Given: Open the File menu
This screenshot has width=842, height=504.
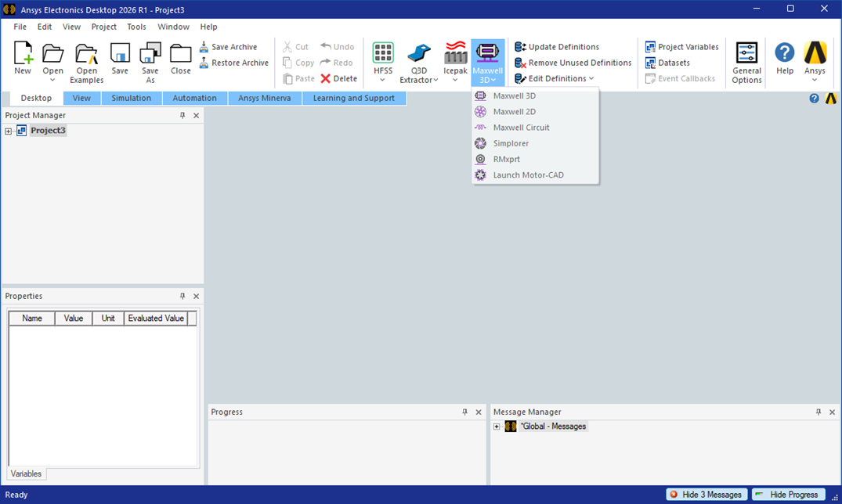Looking at the screenshot, I should tap(20, 27).
